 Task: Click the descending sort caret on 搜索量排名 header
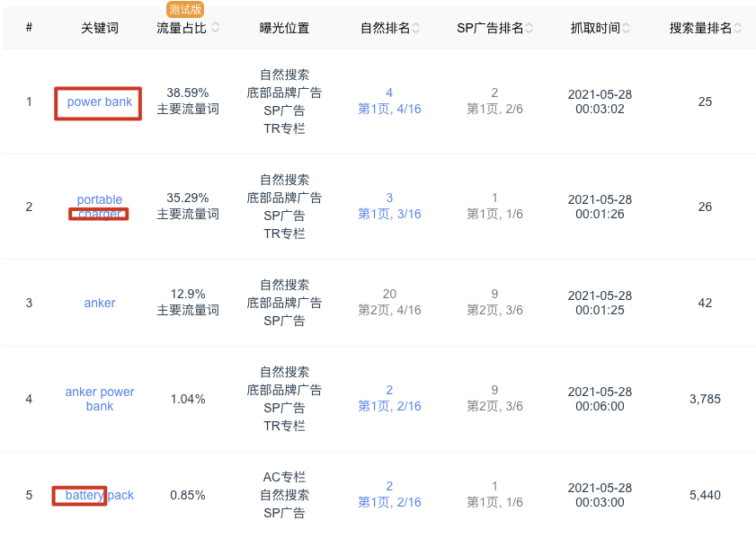(739, 31)
